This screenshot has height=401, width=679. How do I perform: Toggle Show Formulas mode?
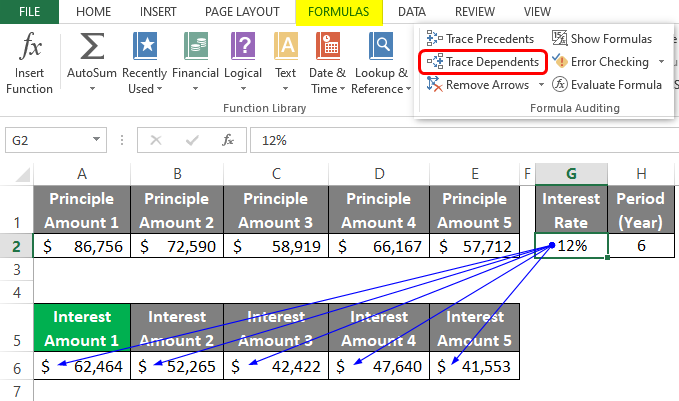pos(602,39)
